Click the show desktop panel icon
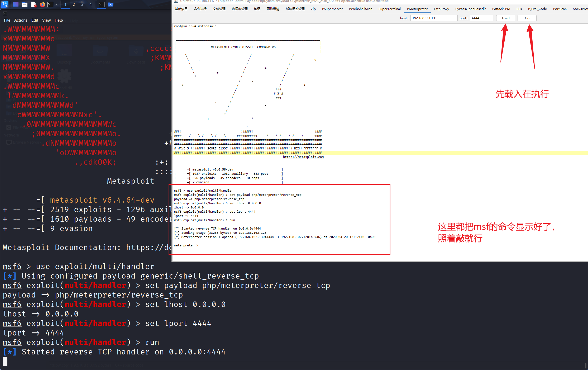588x370 pixels. pyautogui.click(x=16, y=4)
